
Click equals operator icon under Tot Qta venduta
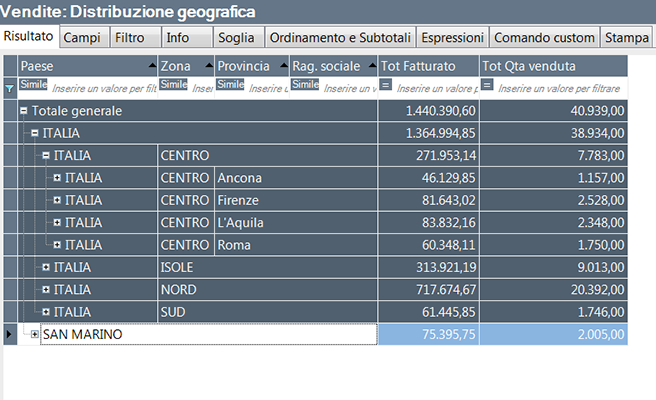point(488,87)
